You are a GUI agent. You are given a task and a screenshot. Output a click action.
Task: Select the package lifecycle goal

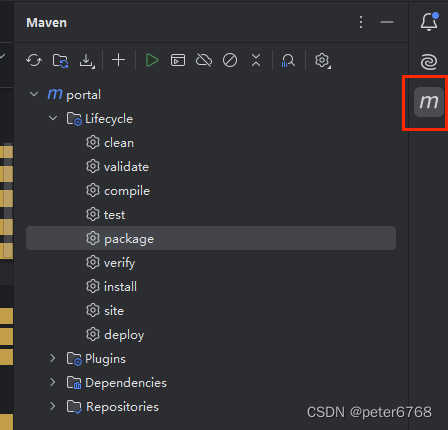211,238
